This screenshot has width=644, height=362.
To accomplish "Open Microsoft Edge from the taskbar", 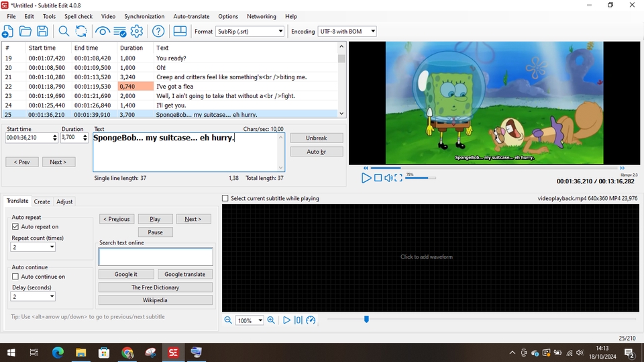I will pyautogui.click(x=58, y=353).
